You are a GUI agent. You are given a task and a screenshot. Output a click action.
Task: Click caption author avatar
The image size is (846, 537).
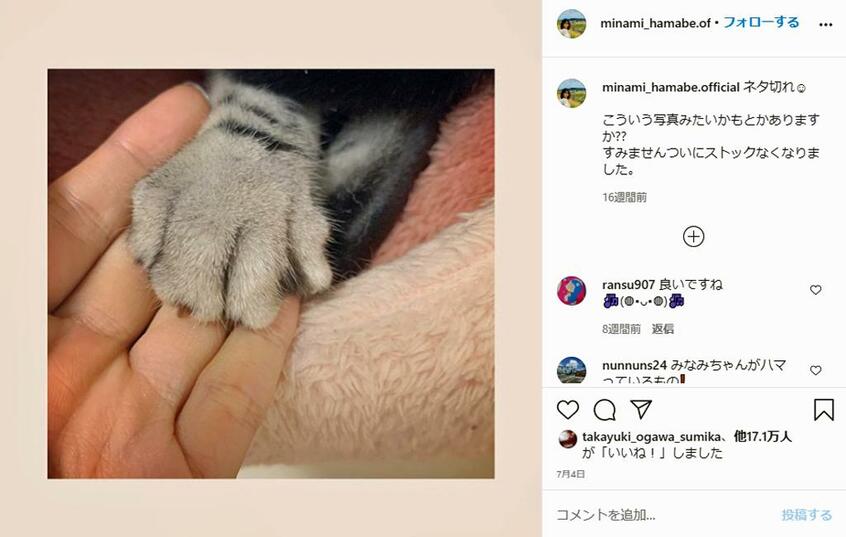tap(571, 93)
